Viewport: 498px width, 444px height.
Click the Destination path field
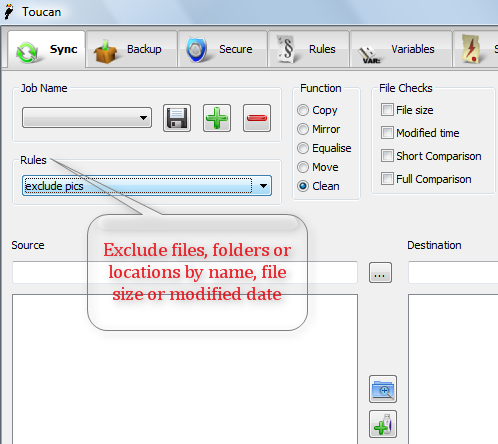[453, 272]
